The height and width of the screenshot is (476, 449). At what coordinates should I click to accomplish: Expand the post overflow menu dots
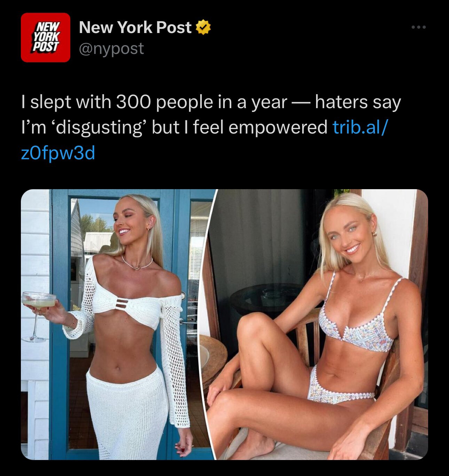pos(418,27)
